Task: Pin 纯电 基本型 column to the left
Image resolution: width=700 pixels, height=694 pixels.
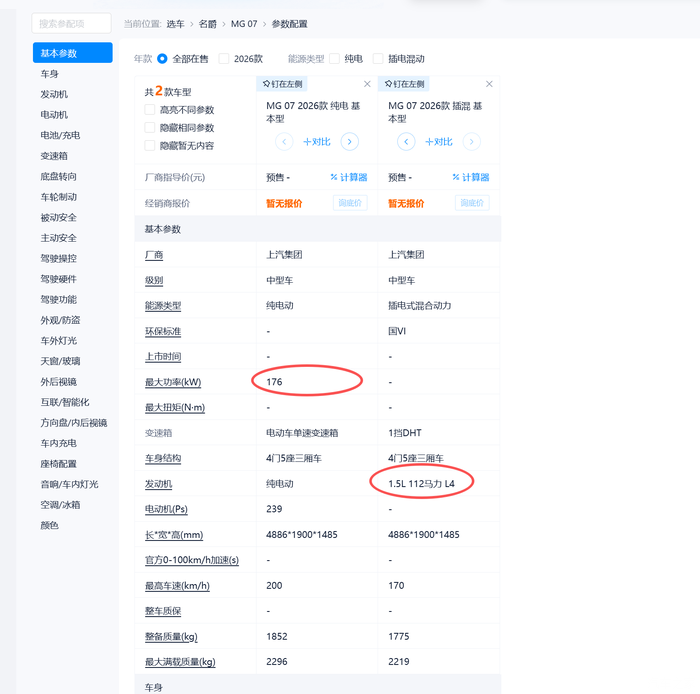Action: point(282,84)
